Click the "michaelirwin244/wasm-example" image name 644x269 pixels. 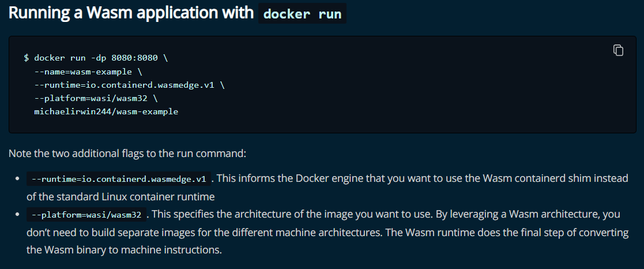pos(106,112)
